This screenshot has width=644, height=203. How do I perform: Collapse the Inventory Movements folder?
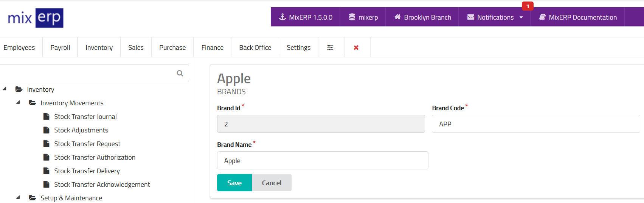click(18, 103)
